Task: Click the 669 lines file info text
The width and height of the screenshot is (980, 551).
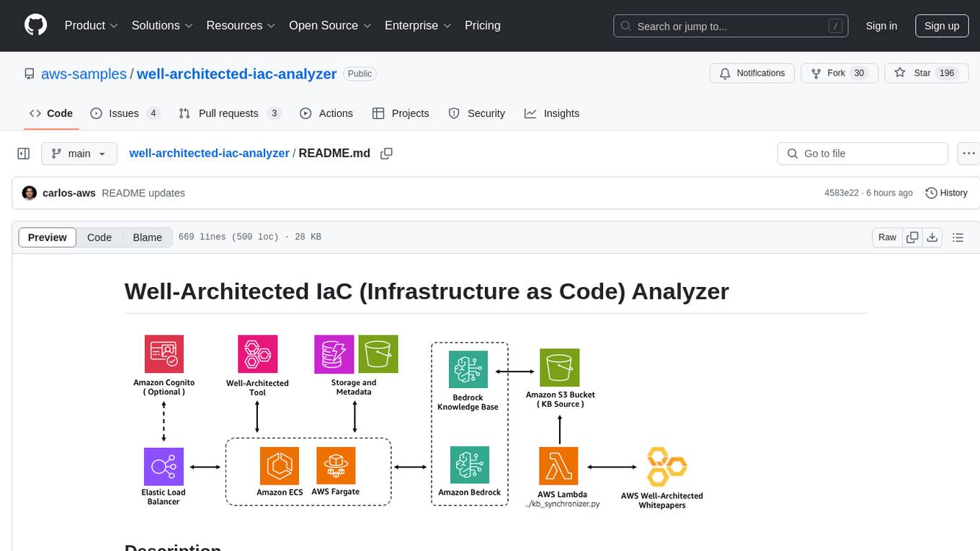Action: [x=250, y=237]
